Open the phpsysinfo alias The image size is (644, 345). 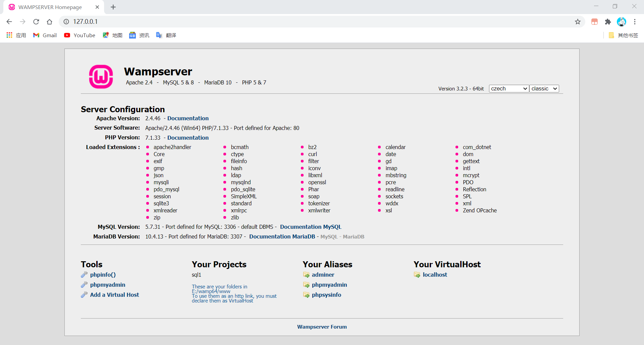326,295
